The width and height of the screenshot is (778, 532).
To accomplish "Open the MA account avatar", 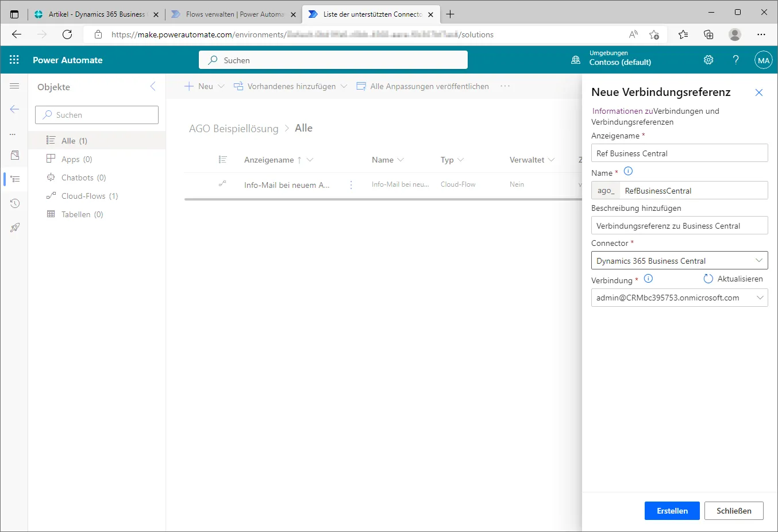I will [x=764, y=60].
